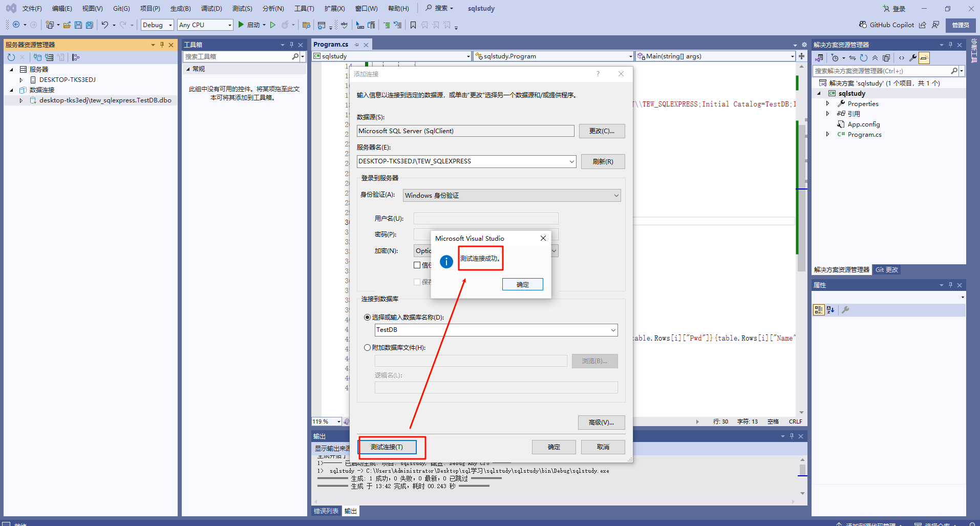This screenshot has width=980, height=526.
Task: Click the Refresh icon in Solution Explorer toolbar
Action: (x=864, y=58)
